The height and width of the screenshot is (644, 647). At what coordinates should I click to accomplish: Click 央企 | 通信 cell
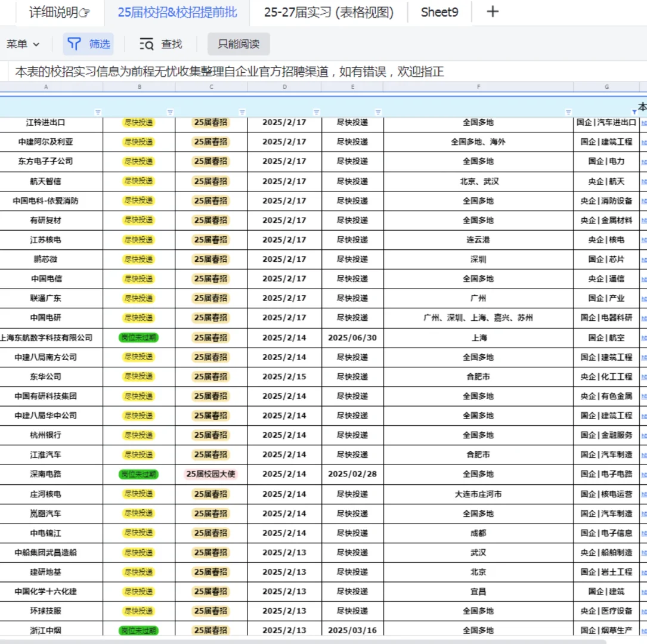[x=606, y=279]
